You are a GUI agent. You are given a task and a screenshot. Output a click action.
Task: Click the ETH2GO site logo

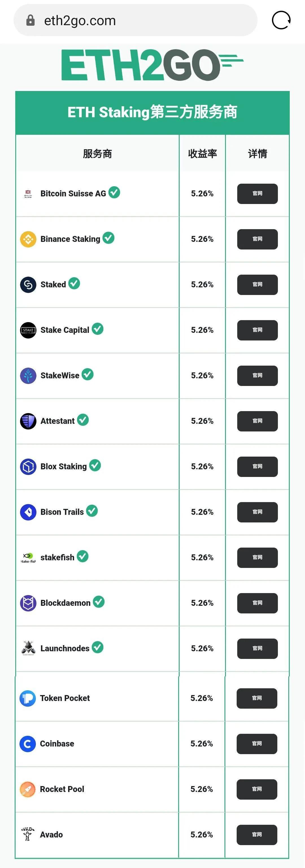(152, 65)
